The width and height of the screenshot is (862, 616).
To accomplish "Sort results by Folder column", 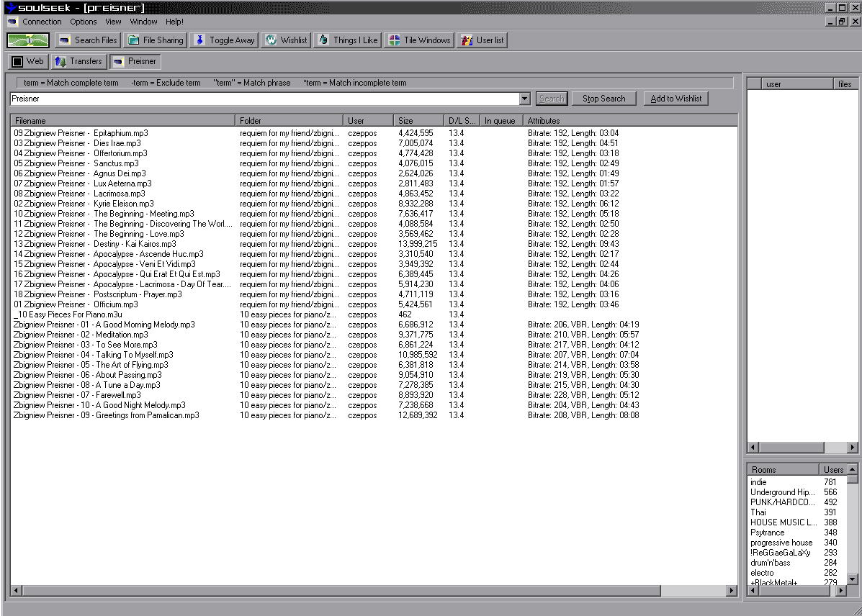I will point(289,120).
